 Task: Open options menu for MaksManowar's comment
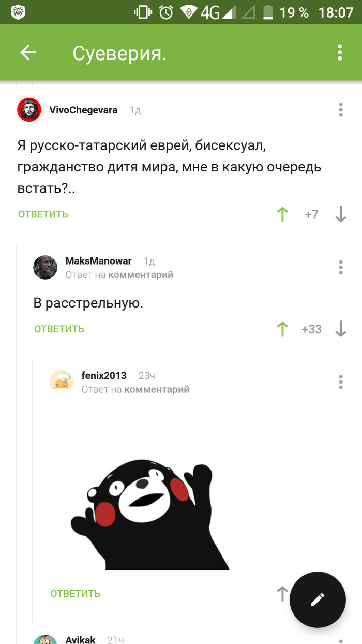point(341,267)
